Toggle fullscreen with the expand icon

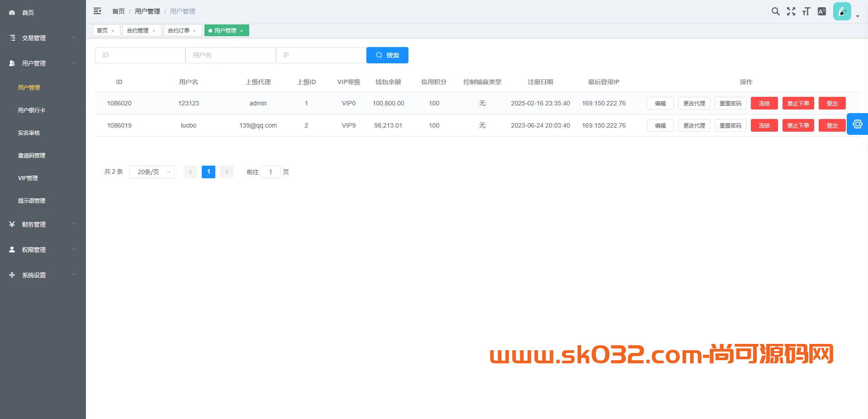point(791,11)
